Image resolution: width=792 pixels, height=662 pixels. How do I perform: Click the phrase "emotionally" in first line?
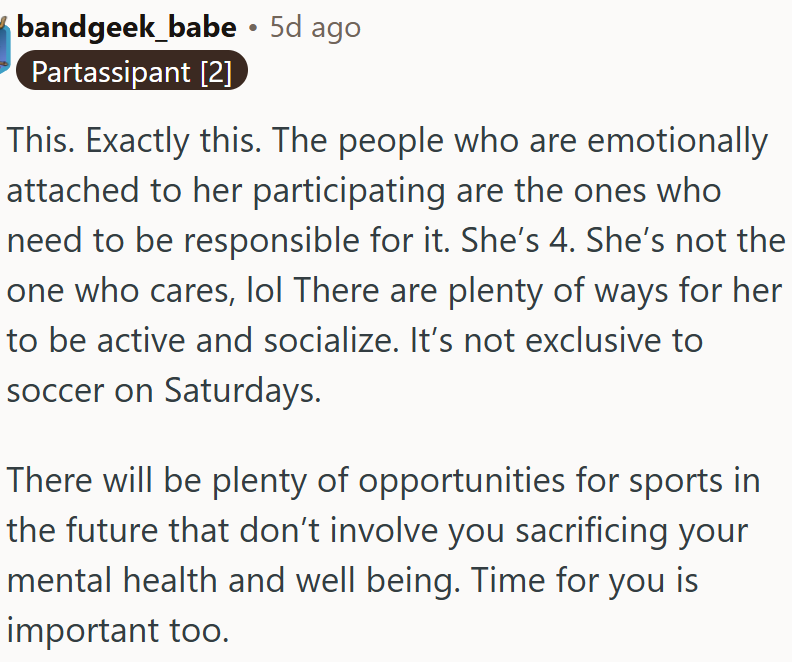click(677, 140)
